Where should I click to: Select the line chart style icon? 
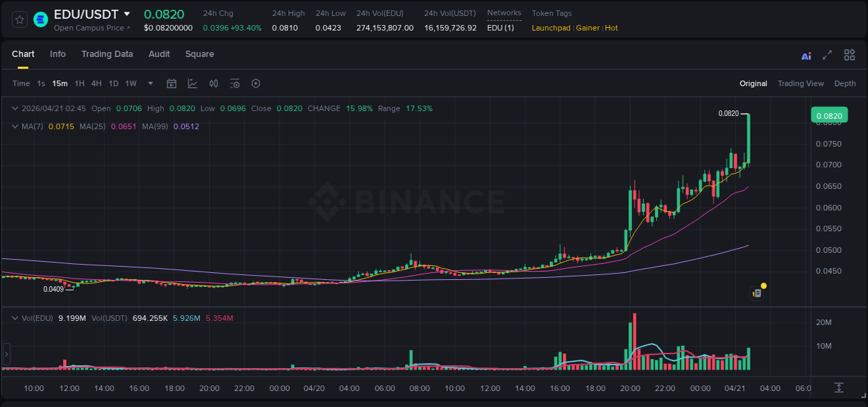[192, 83]
